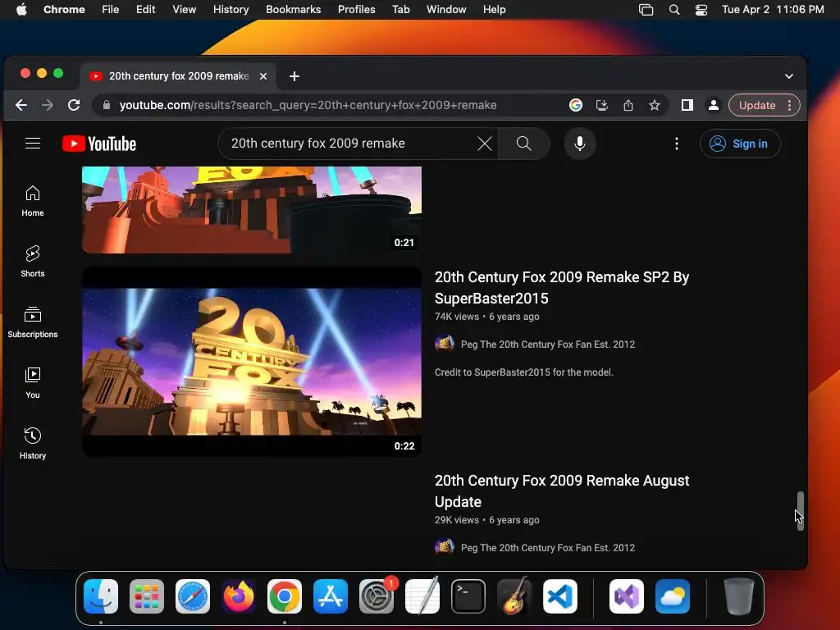Share this page via the share icon
The width and height of the screenshot is (840, 630).
628,105
